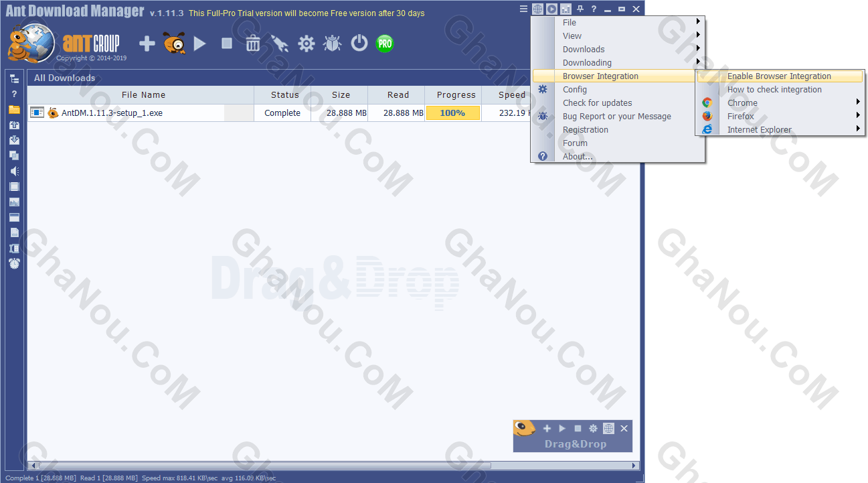Click the media play icon in title bar

pos(551,9)
